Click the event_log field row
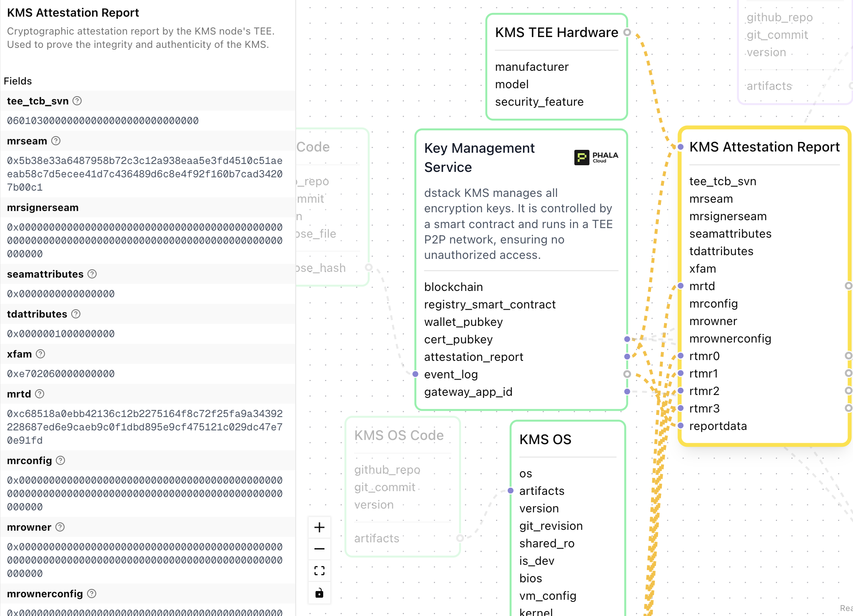Image resolution: width=853 pixels, height=616 pixels. tap(451, 374)
